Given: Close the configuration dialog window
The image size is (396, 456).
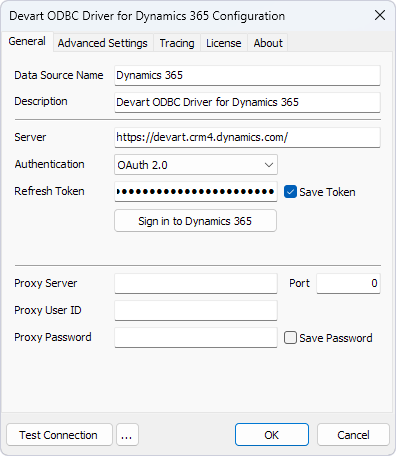Looking at the screenshot, I should 380,15.
